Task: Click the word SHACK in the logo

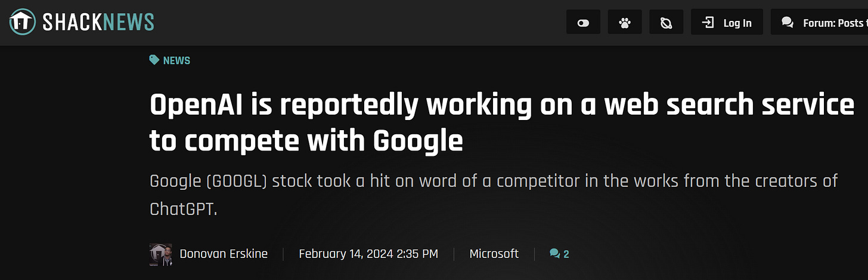Action: 72,23
